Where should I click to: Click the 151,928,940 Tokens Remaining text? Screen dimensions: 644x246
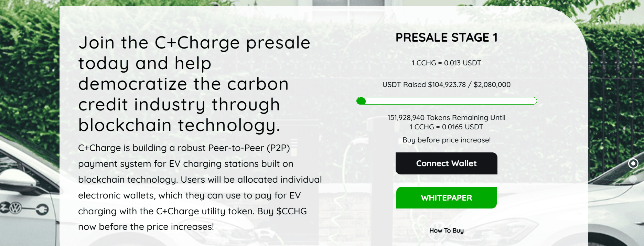(x=447, y=118)
